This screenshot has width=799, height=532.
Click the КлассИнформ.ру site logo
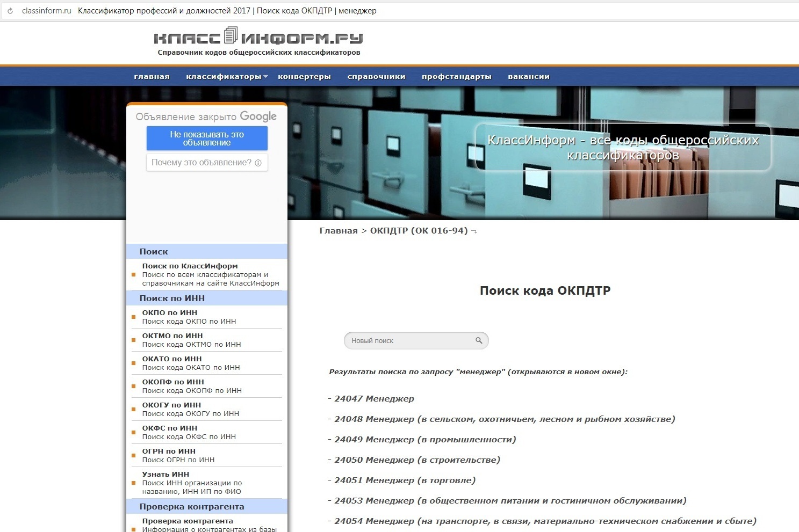point(258,37)
